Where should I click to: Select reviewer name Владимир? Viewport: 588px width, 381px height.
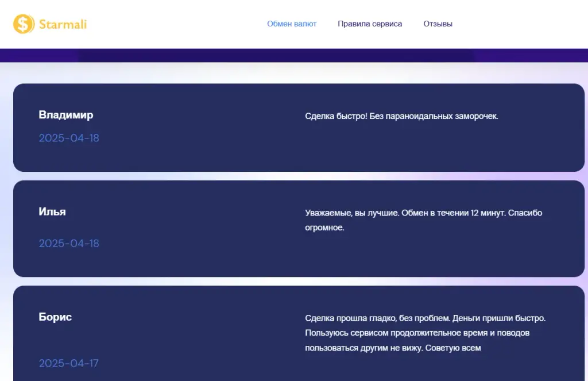(66, 115)
